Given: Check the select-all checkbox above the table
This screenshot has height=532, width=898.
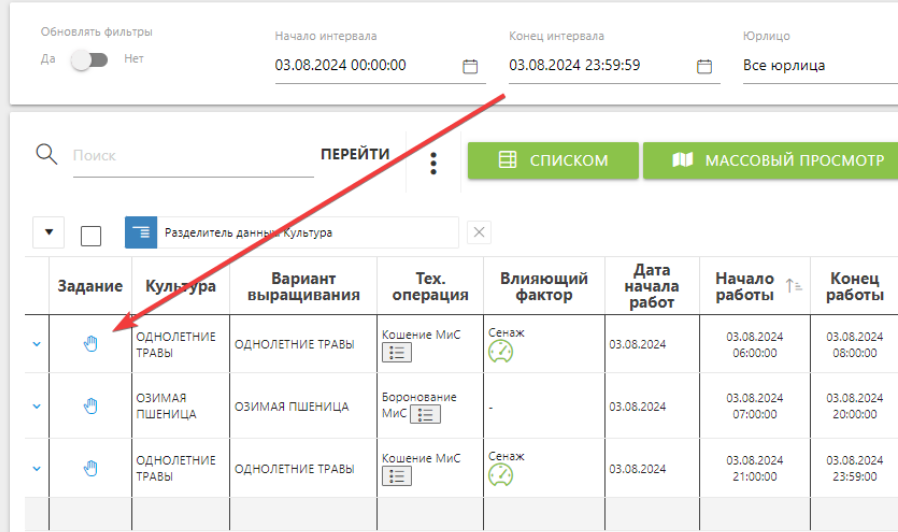Looking at the screenshot, I should coord(91,235).
